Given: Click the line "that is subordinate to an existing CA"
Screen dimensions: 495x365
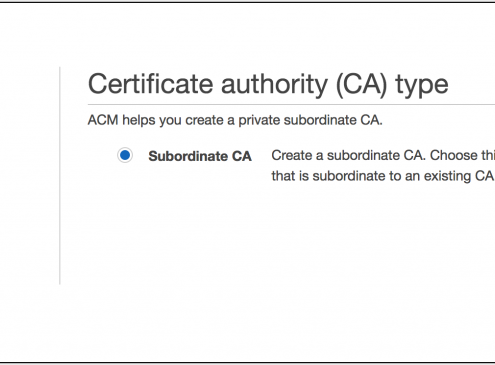Looking at the screenshot, I should point(382,176).
